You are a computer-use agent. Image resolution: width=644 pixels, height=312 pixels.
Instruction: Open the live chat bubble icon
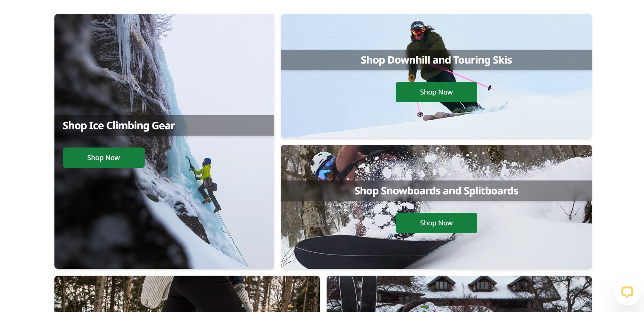627,292
